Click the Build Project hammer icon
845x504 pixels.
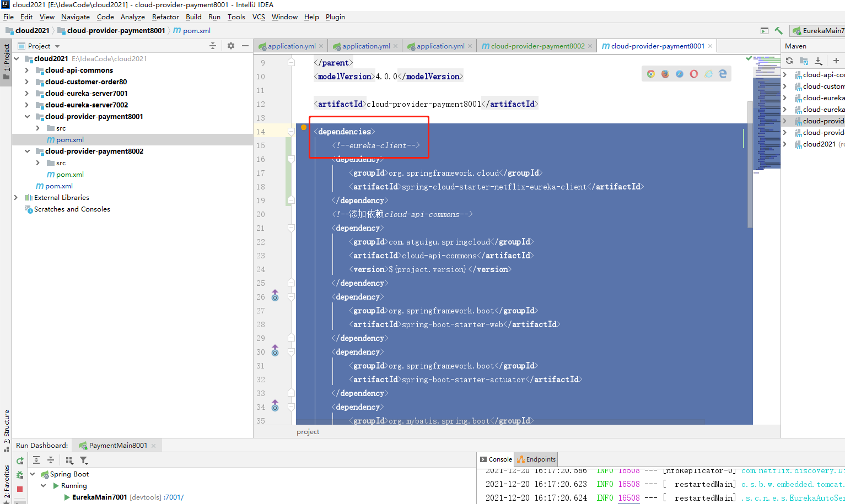tap(778, 31)
